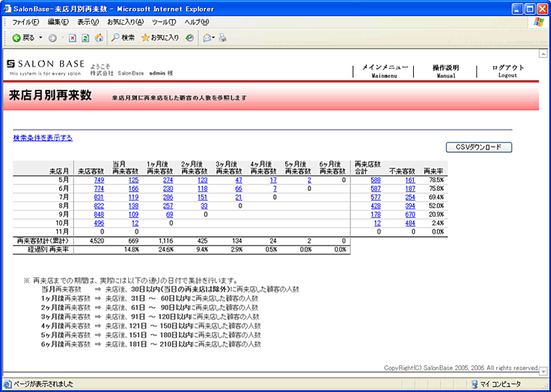
Task: Open the 496 visitors link for 10月
Action: [99, 223]
